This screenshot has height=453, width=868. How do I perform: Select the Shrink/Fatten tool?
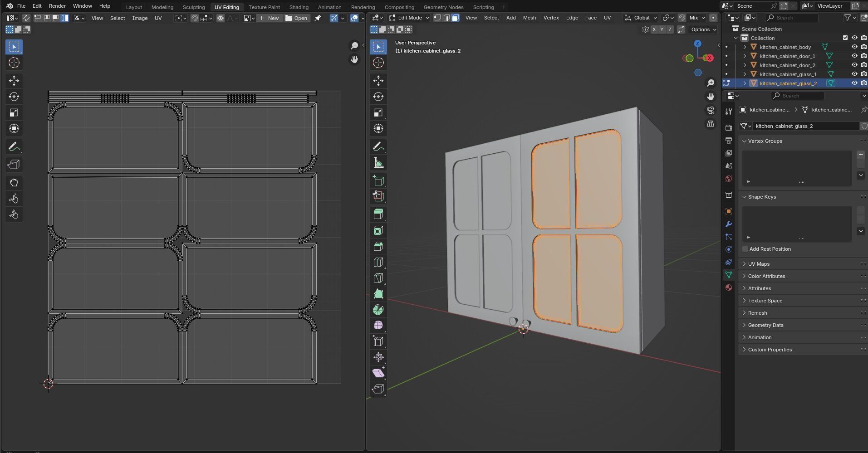(x=378, y=357)
